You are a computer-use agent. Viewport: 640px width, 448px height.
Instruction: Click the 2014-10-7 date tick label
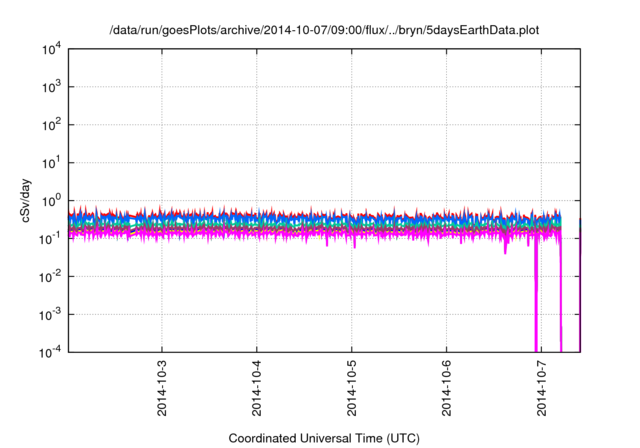pyautogui.click(x=542, y=388)
